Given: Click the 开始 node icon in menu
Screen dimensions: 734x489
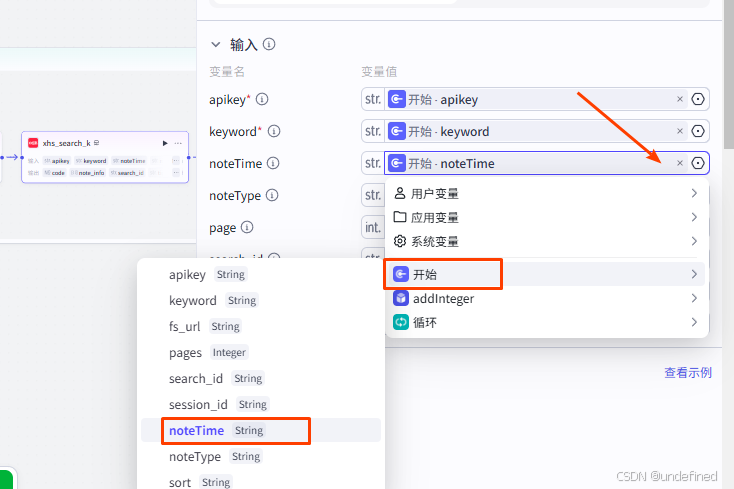Looking at the screenshot, I should 401,274.
